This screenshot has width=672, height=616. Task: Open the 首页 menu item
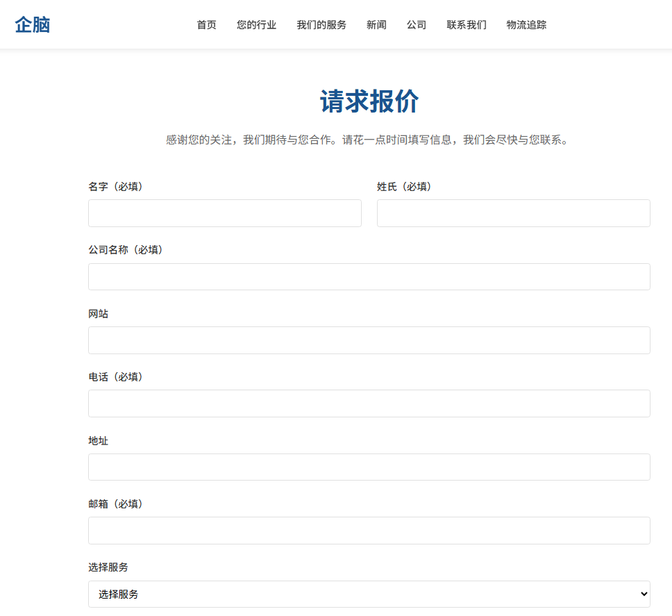tap(206, 25)
